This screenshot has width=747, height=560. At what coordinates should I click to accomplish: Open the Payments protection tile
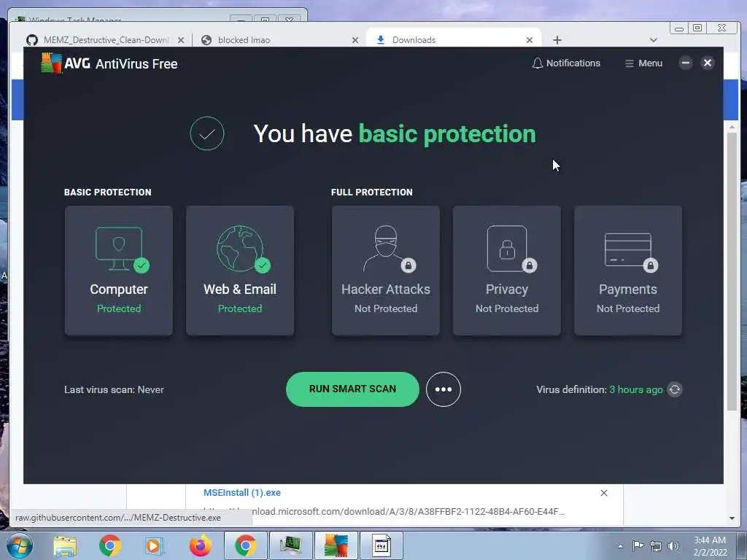tap(628, 270)
